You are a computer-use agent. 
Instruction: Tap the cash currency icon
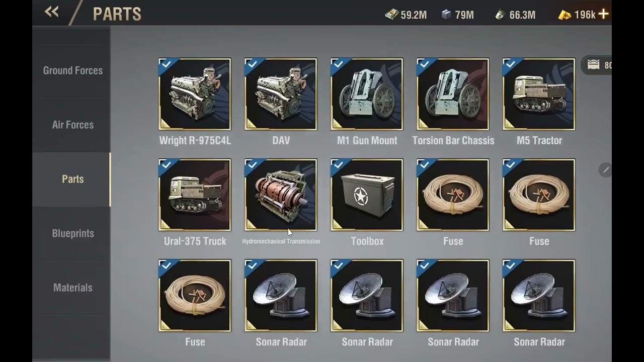(x=392, y=15)
